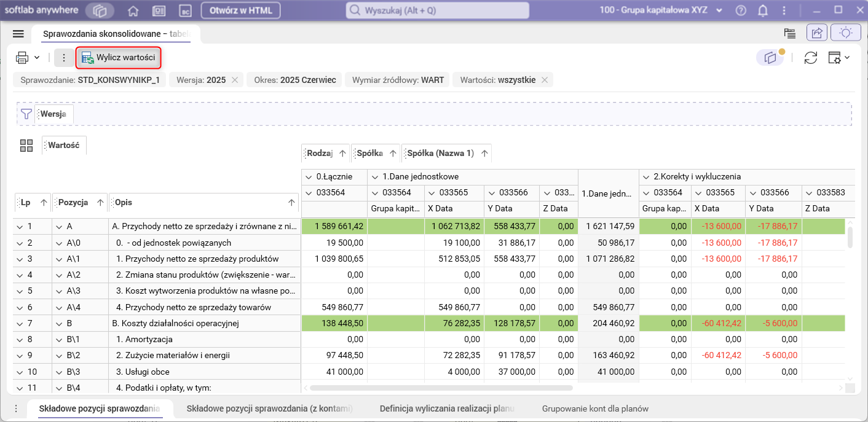Switch to Grupowanie kont dla planów tab
This screenshot has height=422, width=868.
point(594,408)
